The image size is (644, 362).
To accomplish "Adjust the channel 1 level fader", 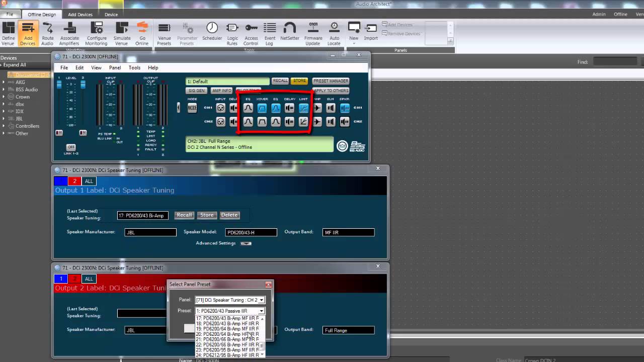I will coord(59,85).
